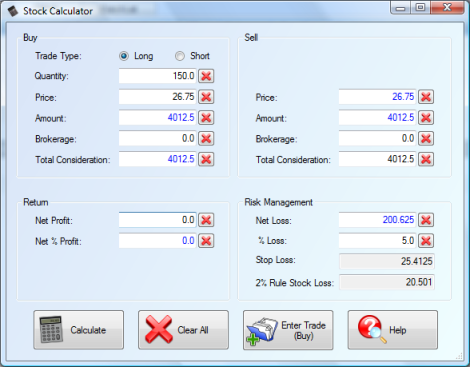Click the Calculate button

(79, 330)
